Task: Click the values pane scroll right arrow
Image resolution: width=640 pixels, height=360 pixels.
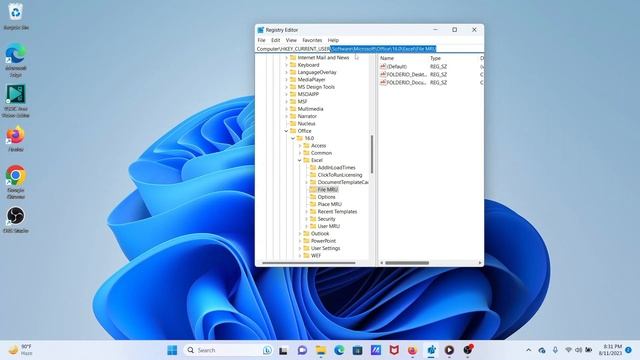Action: click(x=480, y=263)
